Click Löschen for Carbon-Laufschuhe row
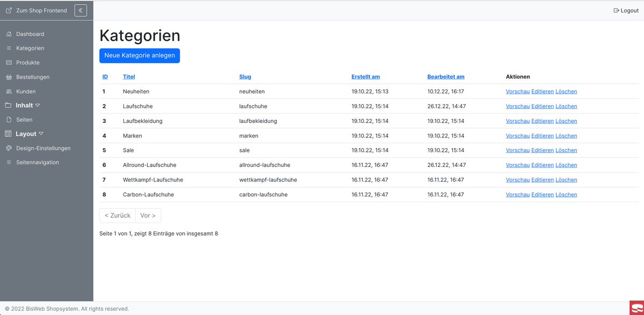The width and height of the screenshot is (644, 315). click(x=566, y=194)
